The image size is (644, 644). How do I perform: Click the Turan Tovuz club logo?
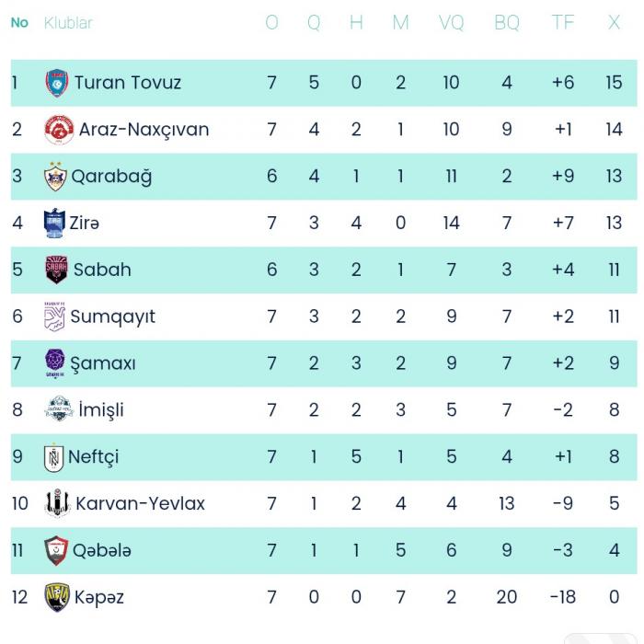click(56, 83)
